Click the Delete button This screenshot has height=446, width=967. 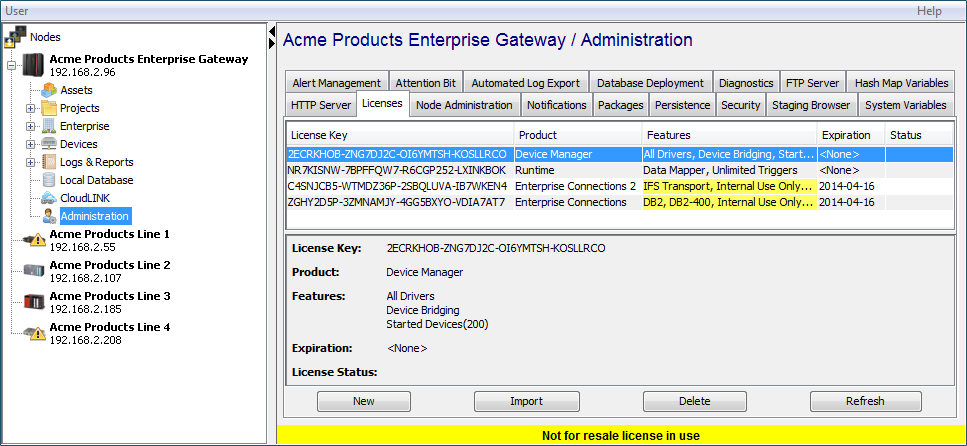coord(695,401)
